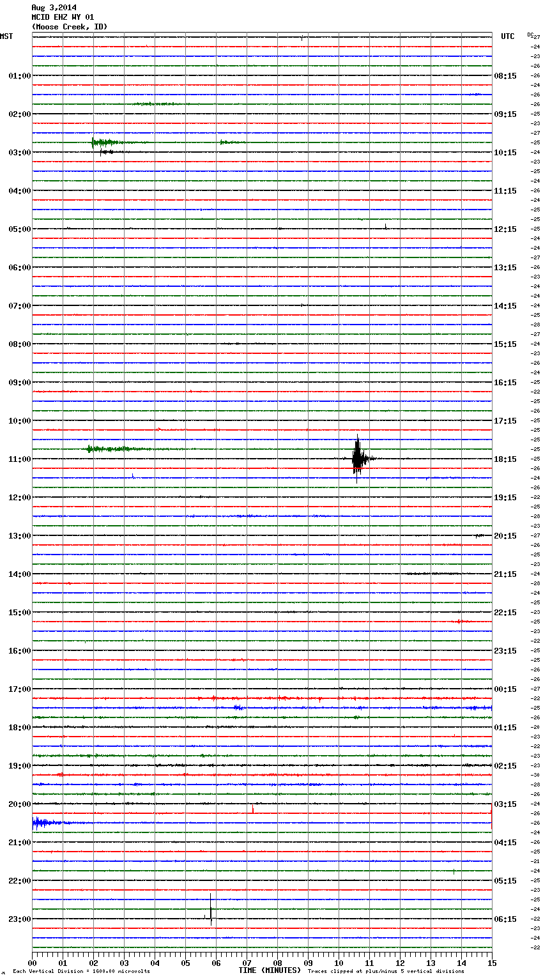Select the 09:00 MST time label
543x980 pixels.
[x=20, y=383]
